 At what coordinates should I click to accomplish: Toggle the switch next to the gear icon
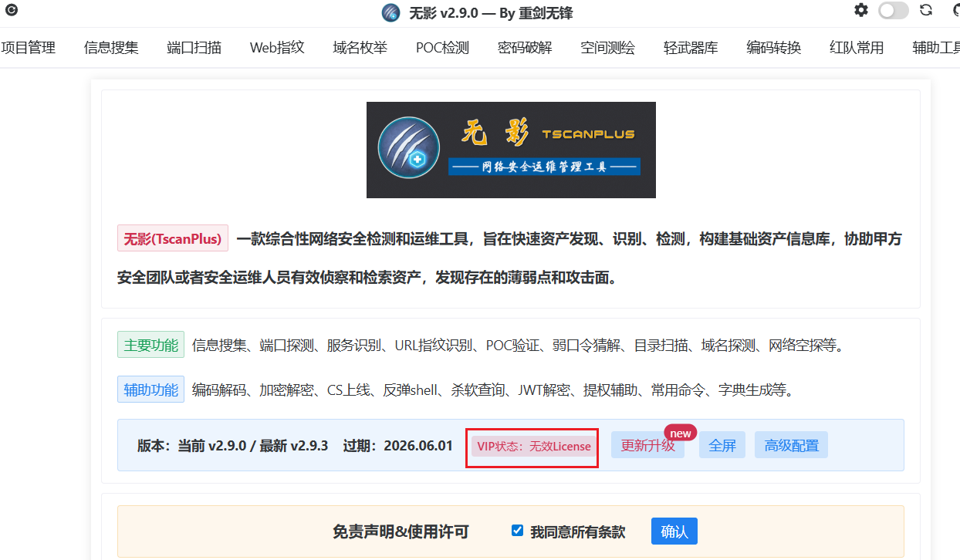[x=894, y=11]
